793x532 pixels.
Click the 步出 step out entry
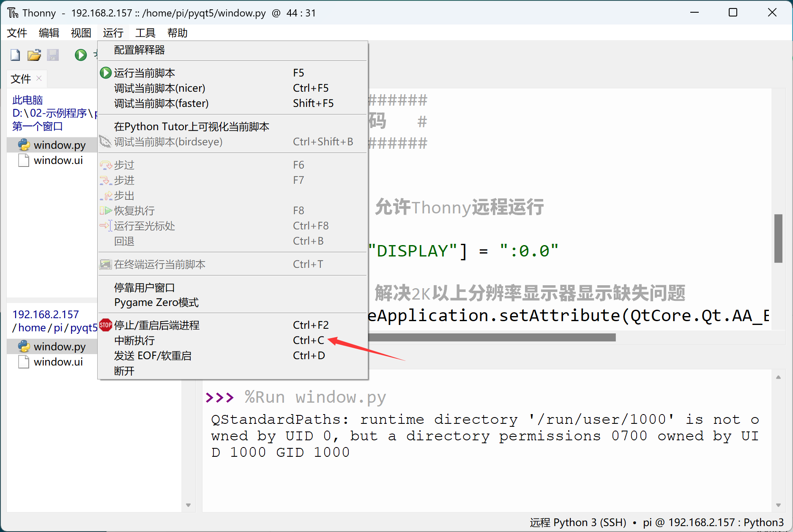pyautogui.click(x=232, y=196)
